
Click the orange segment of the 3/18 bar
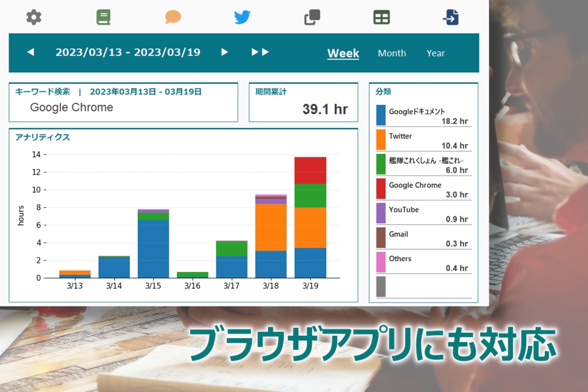click(x=271, y=227)
